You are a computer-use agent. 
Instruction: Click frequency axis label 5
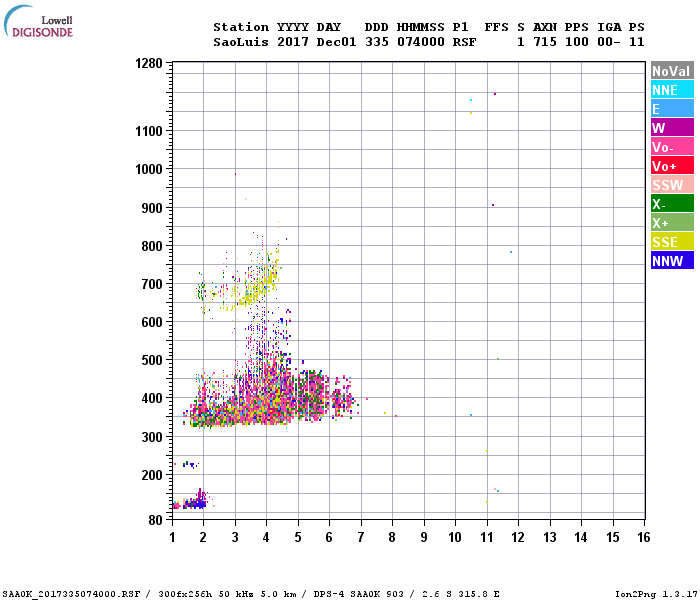(x=298, y=537)
